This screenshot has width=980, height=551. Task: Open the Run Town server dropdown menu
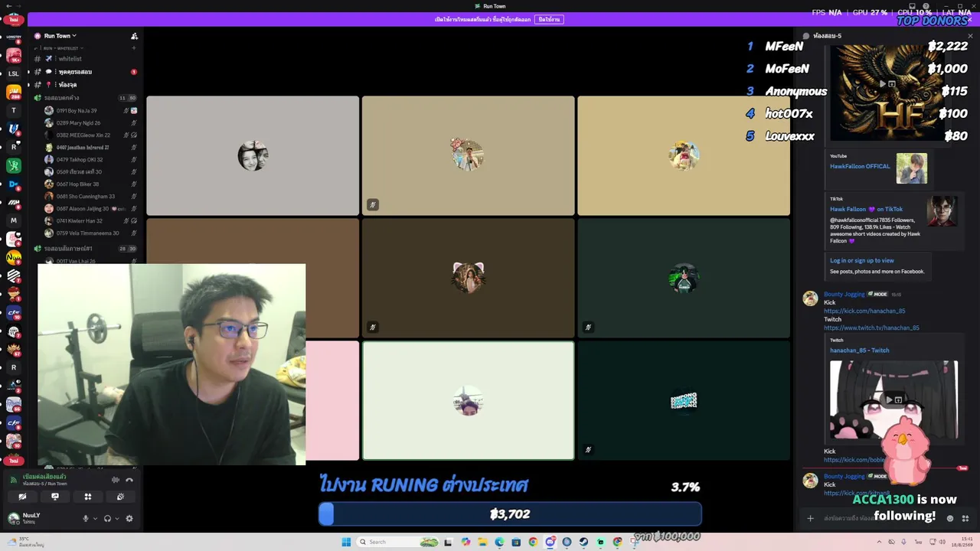click(60, 36)
